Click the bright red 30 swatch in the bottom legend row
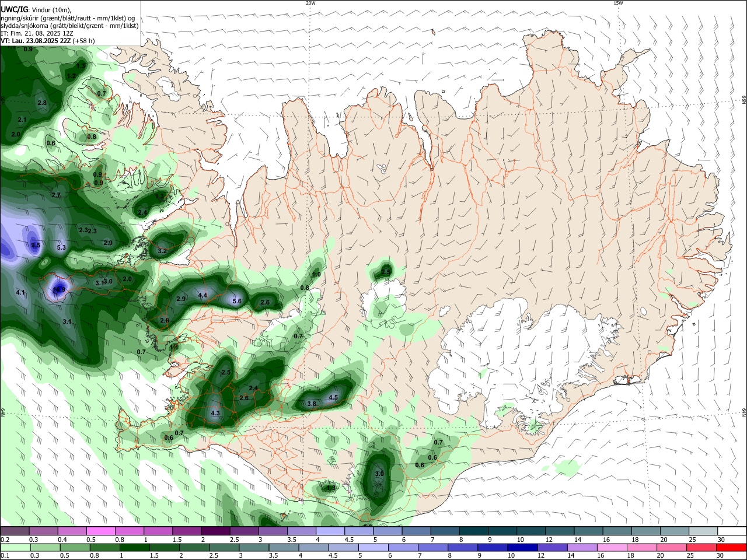 (x=731, y=547)
